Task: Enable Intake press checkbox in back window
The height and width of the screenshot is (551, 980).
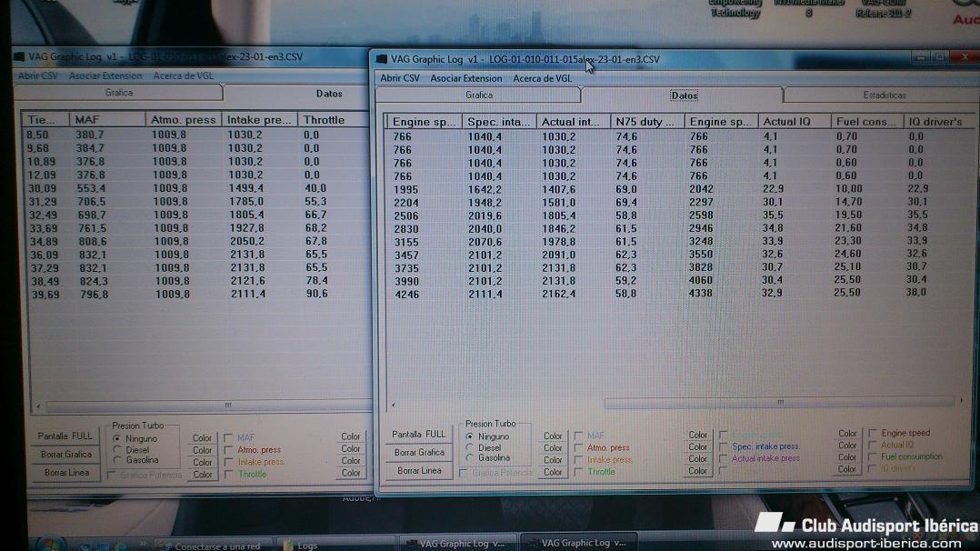Action: [228, 462]
